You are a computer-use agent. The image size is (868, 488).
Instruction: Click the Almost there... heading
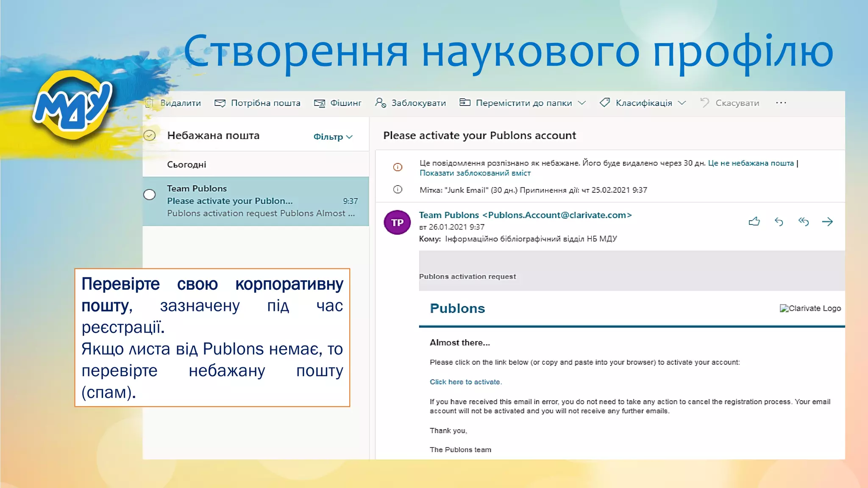click(x=460, y=343)
